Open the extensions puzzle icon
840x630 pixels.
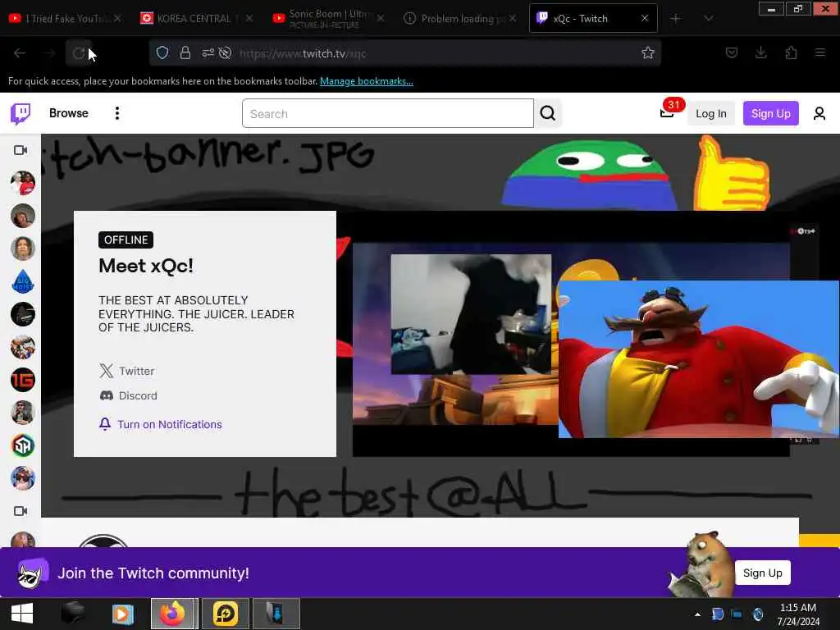coord(791,52)
